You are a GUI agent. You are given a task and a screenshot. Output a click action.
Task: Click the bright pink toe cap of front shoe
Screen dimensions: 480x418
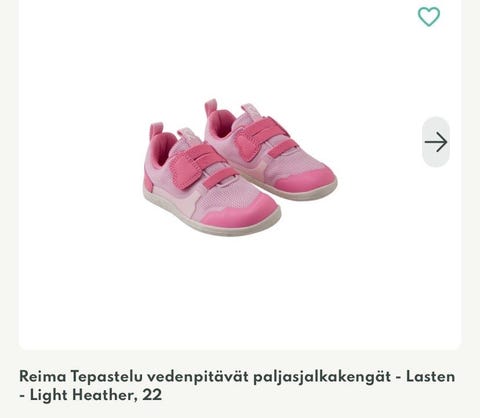(x=240, y=212)
